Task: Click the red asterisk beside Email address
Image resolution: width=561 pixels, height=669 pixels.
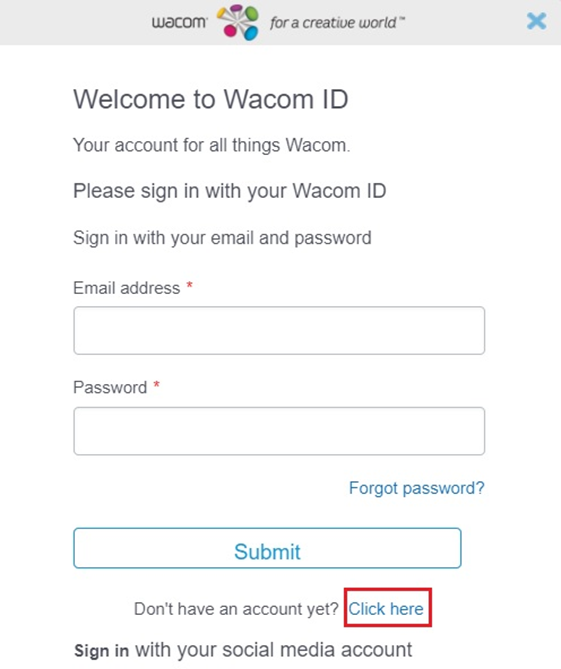Action: [189, 285]
